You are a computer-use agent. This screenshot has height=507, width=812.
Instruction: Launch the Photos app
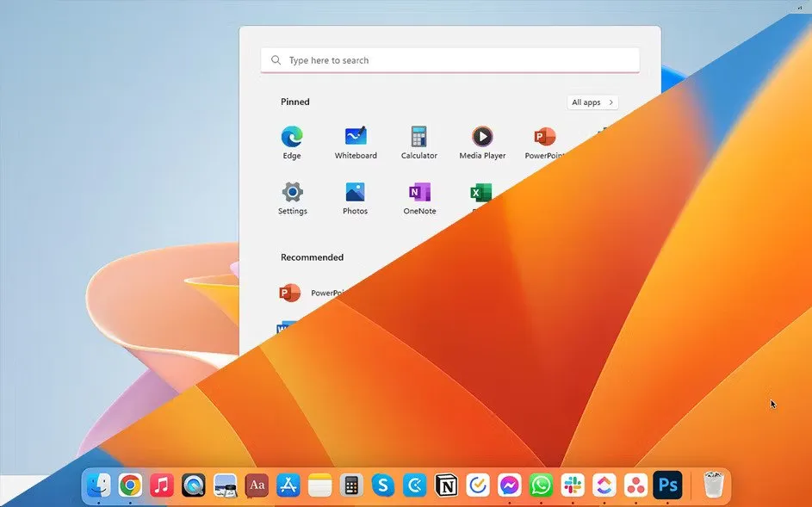click(x=355, y=192)
